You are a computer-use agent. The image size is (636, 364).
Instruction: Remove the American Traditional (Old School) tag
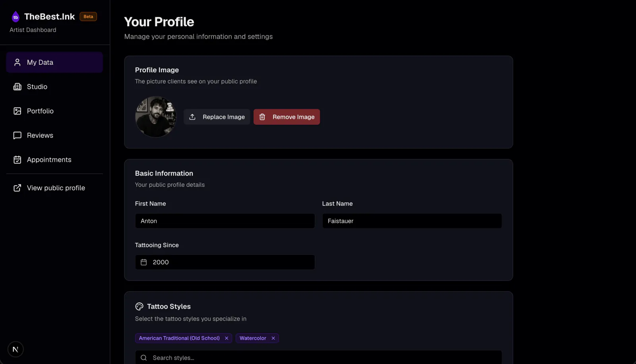click(x=227, y=338)
